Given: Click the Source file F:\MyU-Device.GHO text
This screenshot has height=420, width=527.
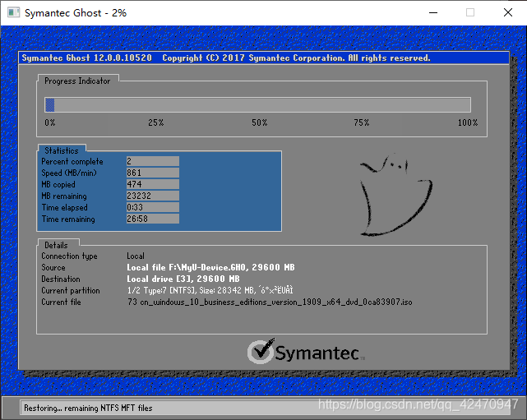Looking at the screenshot, I should click(210, 267).
